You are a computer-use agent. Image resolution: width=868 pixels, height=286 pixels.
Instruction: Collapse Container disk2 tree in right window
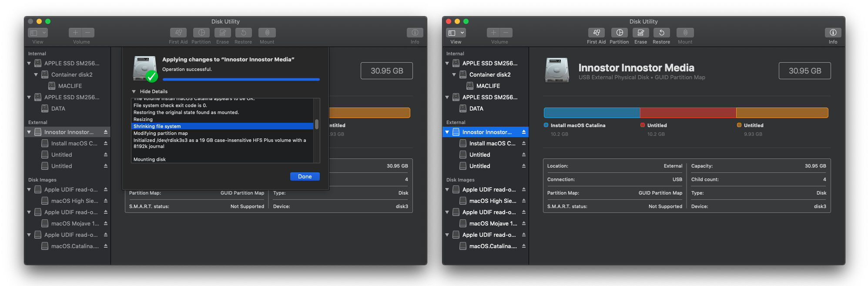[x=454, y=74]
